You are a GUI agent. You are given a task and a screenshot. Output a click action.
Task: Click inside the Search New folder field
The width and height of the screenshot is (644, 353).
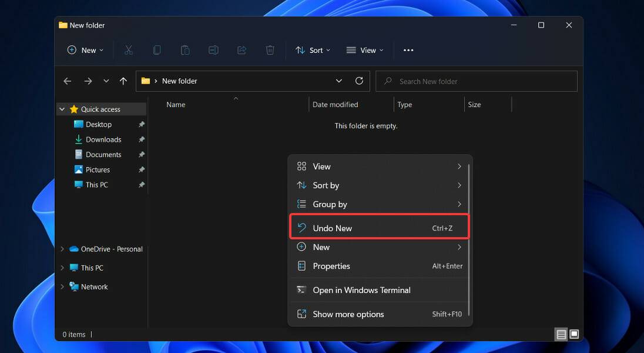point(476,81)
